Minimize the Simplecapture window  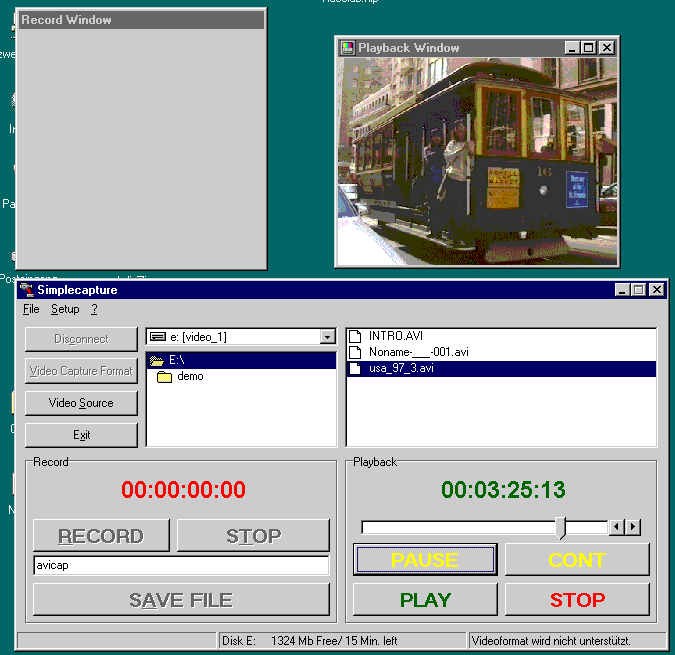point(622,290)
